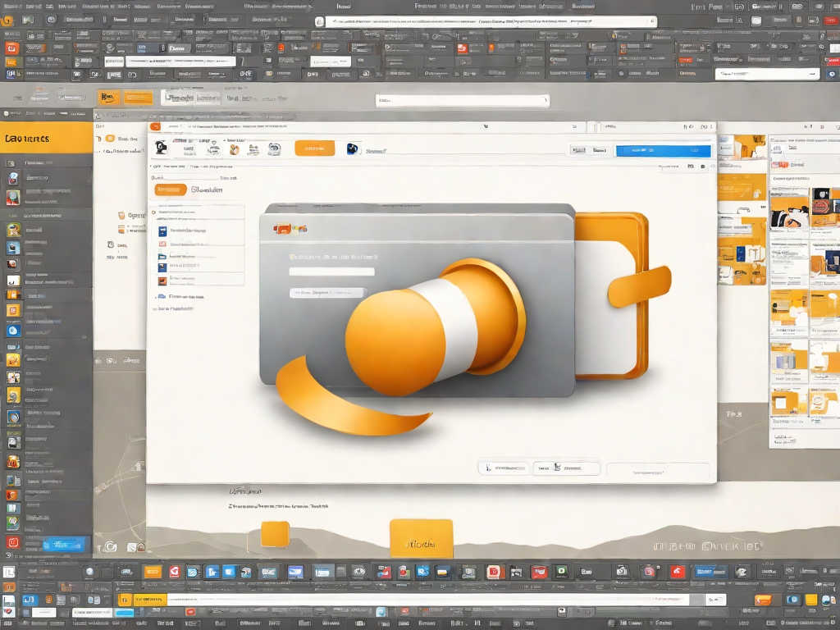Click the blue camera icon beside the orange toolbar button
Viewport: 840px width, 630px height.
tap(353, 149)
